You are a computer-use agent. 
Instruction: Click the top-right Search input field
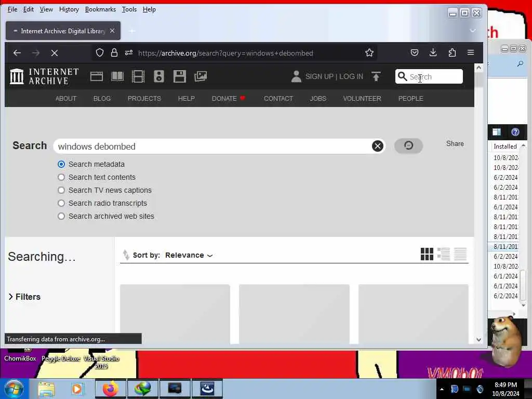[x=429, y=76]
